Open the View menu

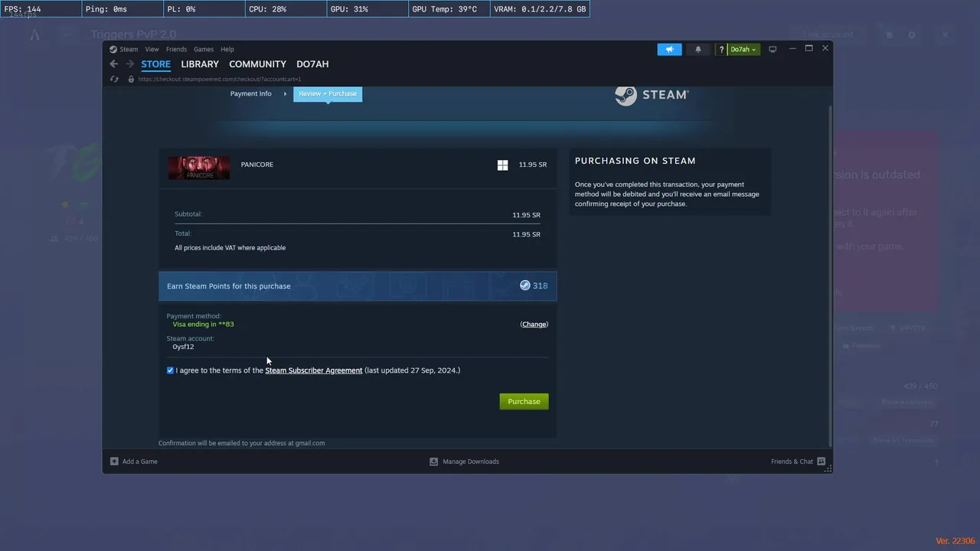152,49
